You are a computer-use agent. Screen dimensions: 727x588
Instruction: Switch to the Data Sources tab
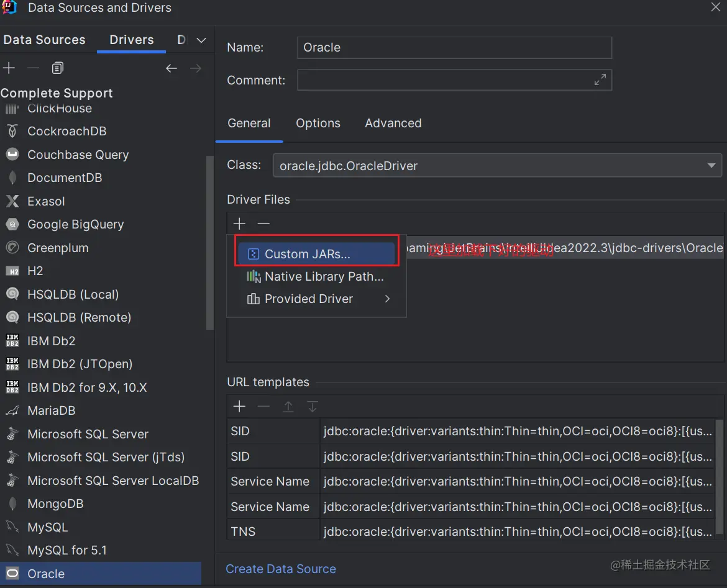45,40
